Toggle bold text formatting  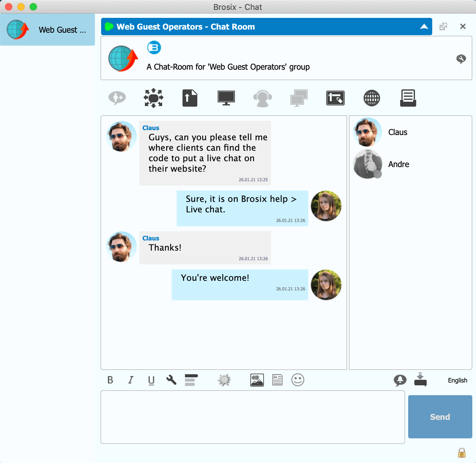(110, 380)
